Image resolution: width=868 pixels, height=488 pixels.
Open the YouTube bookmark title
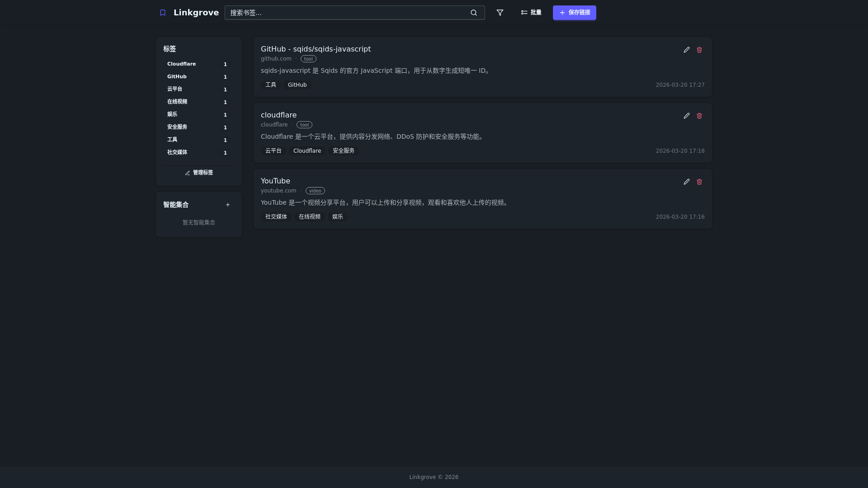pos(275,181)
